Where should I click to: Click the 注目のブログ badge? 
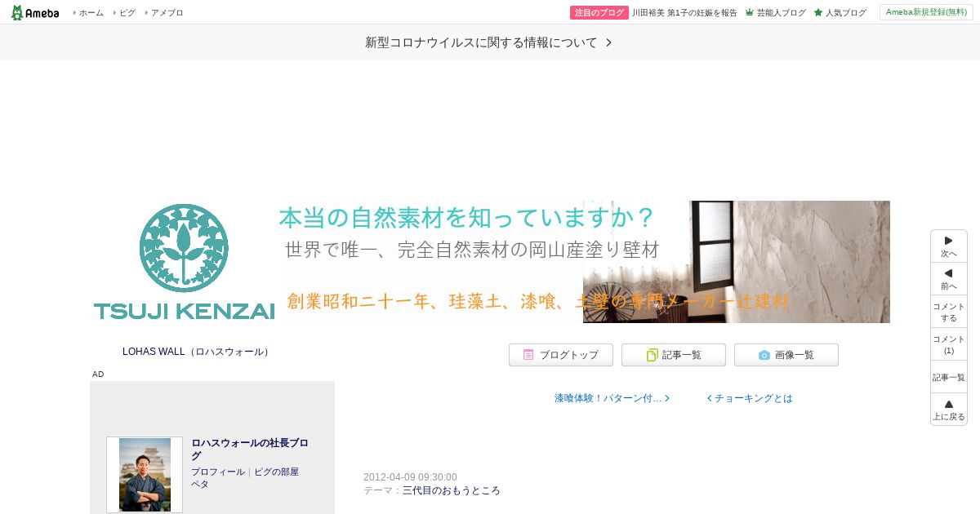[x=599, y=13]
